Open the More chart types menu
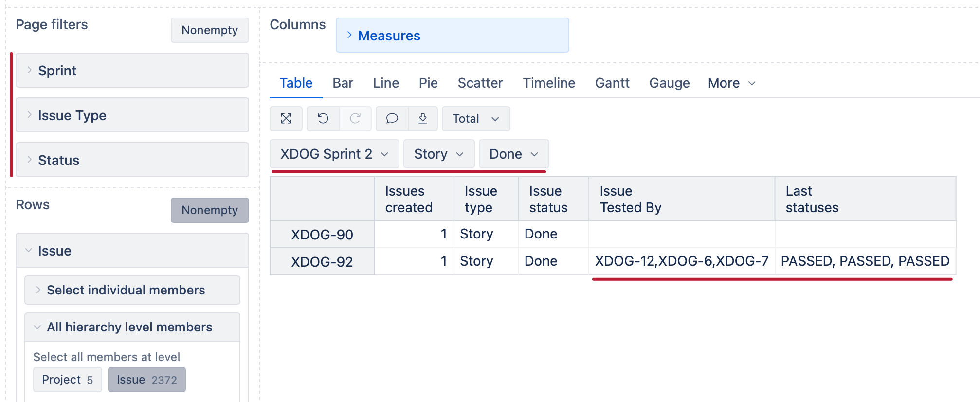Image resolution: width=980 pixels, height=402 pixels. click(731, 83)
